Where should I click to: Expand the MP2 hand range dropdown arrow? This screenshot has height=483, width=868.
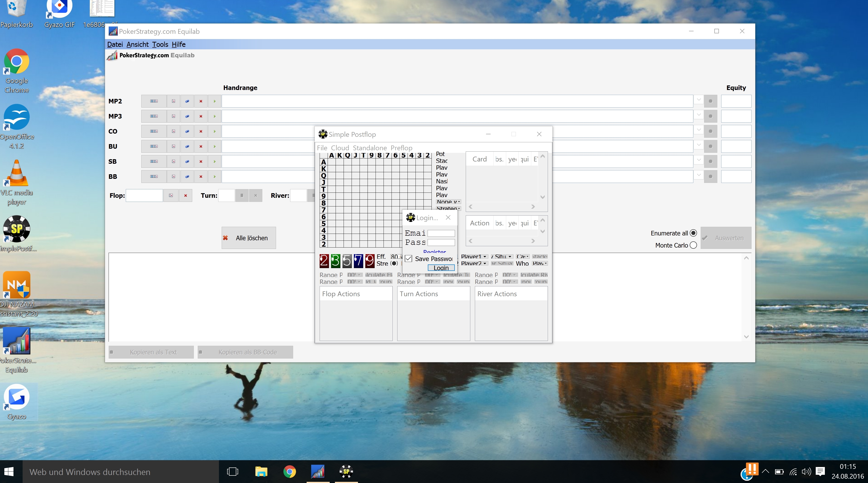click(x=699, y=100)
